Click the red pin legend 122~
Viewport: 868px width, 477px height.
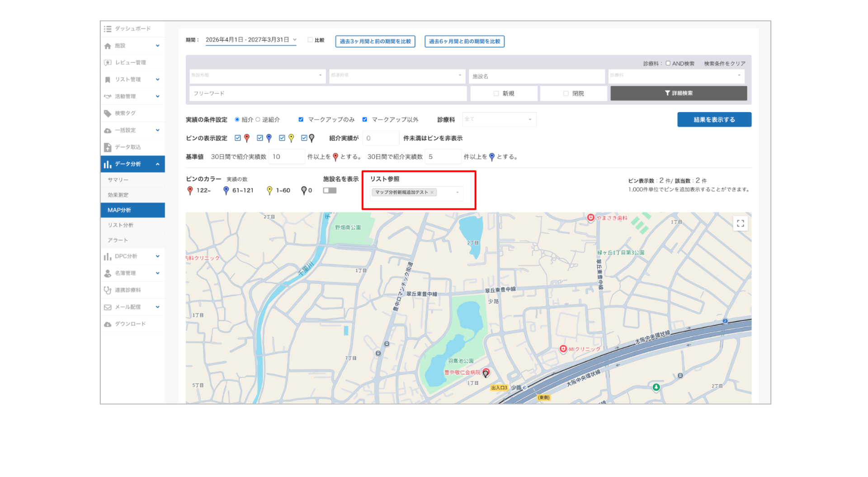(190, 191)
